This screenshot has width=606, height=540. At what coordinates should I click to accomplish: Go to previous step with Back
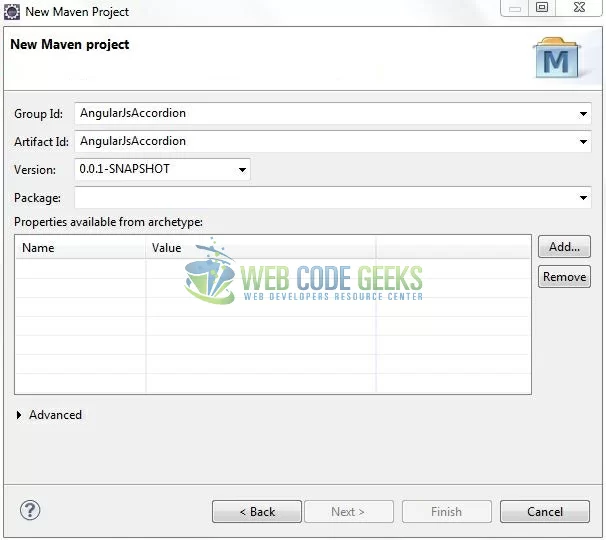click(x=257, y=511)
